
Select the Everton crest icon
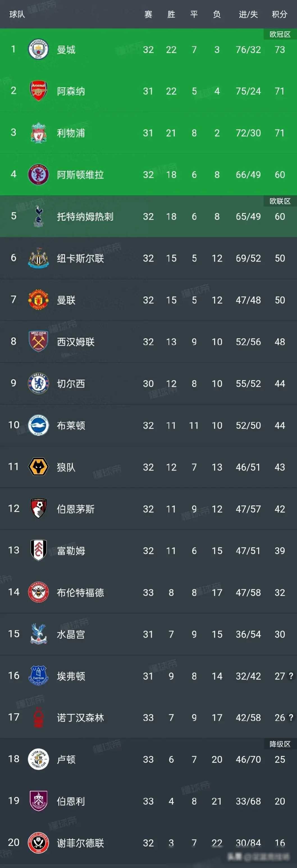click(38, 676)
